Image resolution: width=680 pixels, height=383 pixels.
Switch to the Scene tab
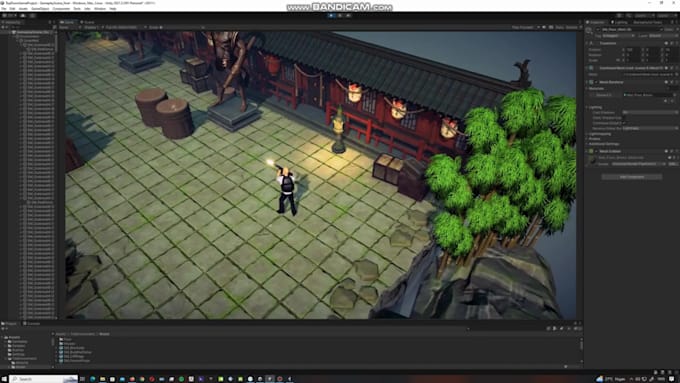(88, 22)
